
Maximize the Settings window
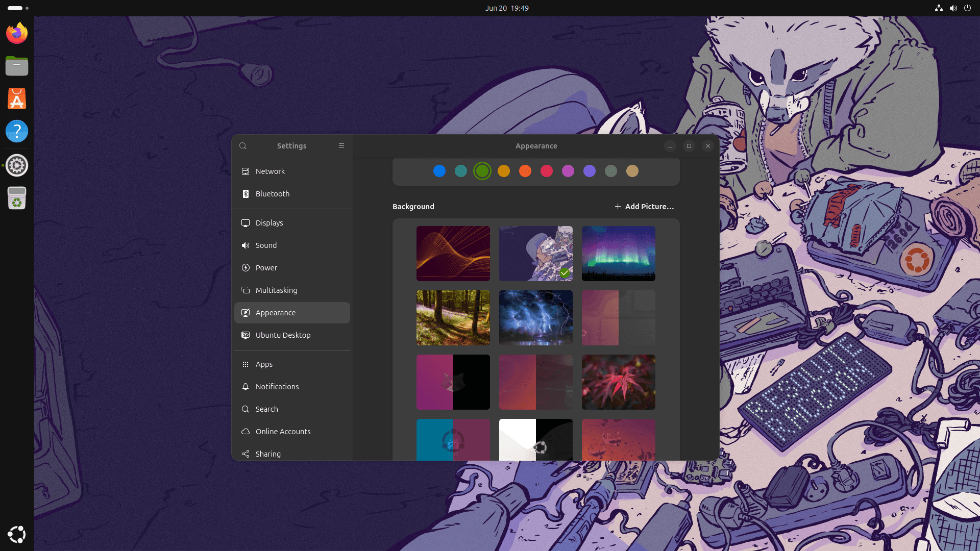tap(689, 146)
